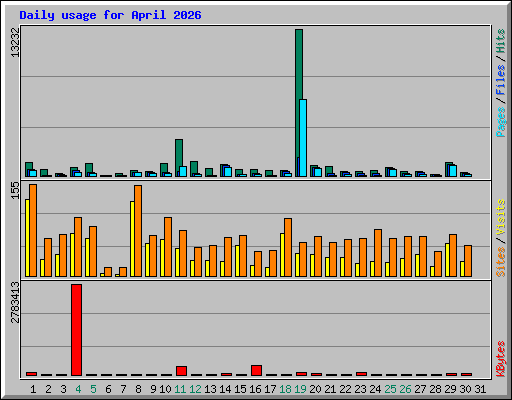Click the 2783413 KBytes axis value
The width and height of the screenshot is (512, 400).
coord(15,302)
